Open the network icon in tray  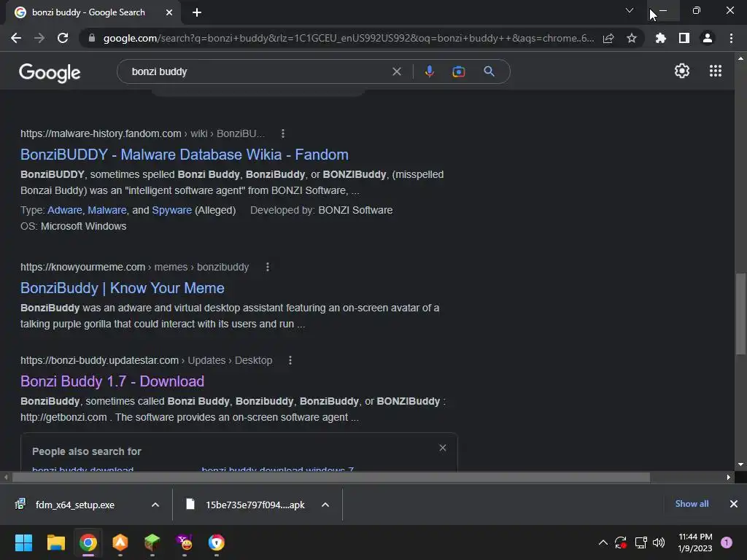click(640, 542)
